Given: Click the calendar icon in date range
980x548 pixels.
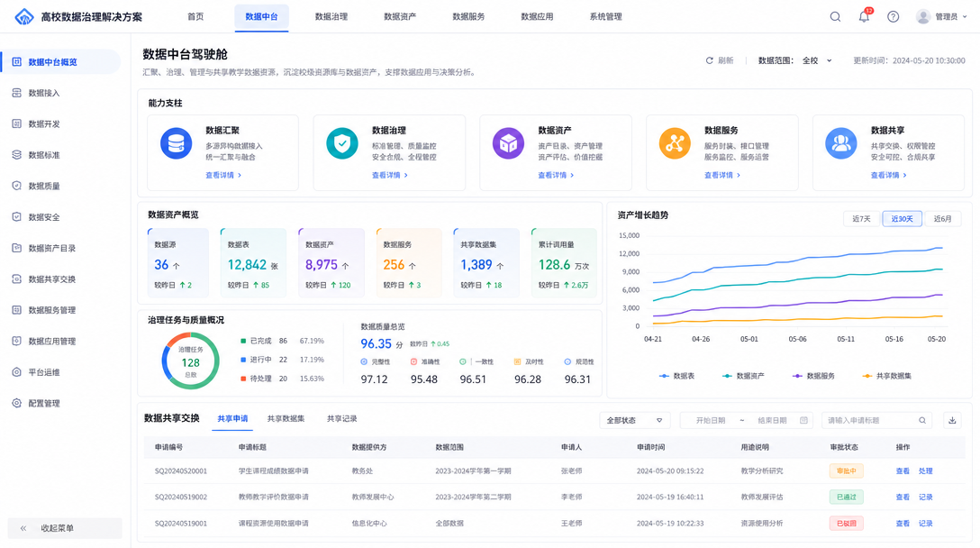Looking at the screenshot, I should (803, 420).
